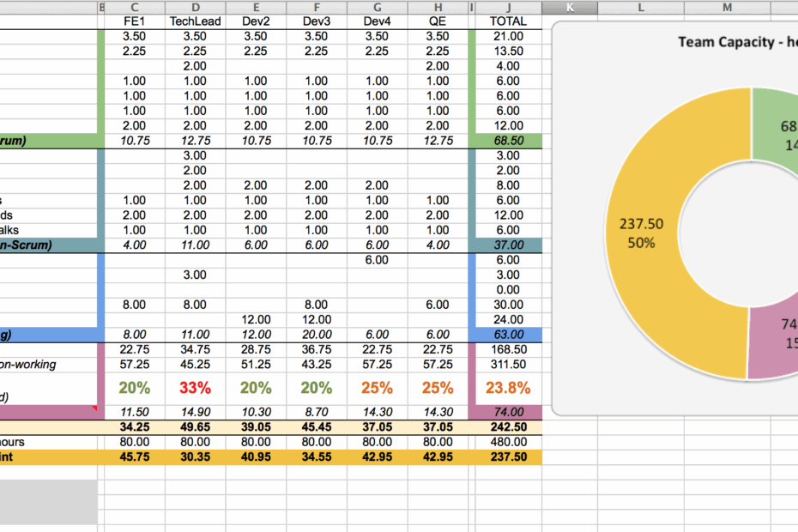Select column J header
The width and height of the screenshot is (798, 532).
pyautogui.click(x=509, y=7)
